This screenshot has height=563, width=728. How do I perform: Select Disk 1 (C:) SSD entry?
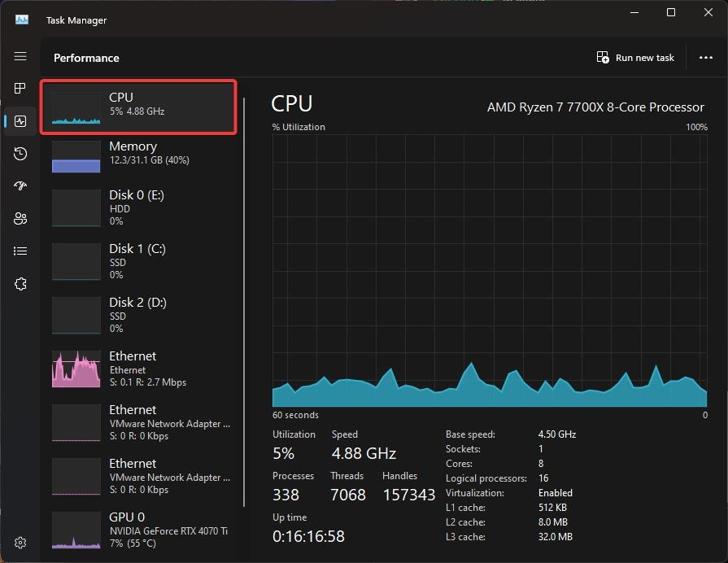coord(138,261)
